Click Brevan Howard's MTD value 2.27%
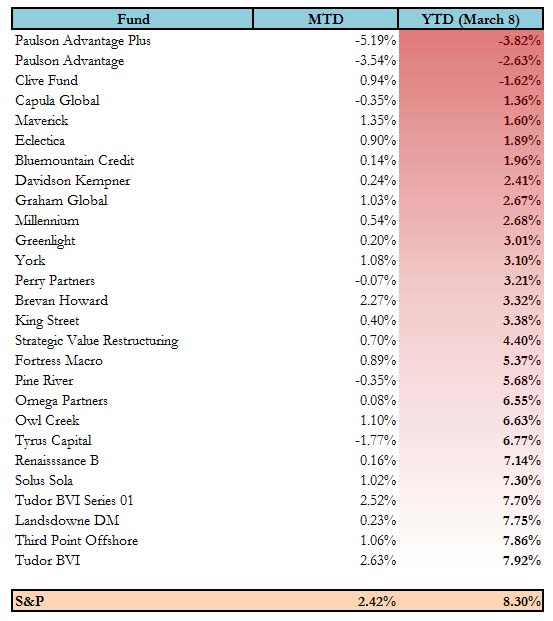Screen dimensions: 553x621 [x=378, y=300]
